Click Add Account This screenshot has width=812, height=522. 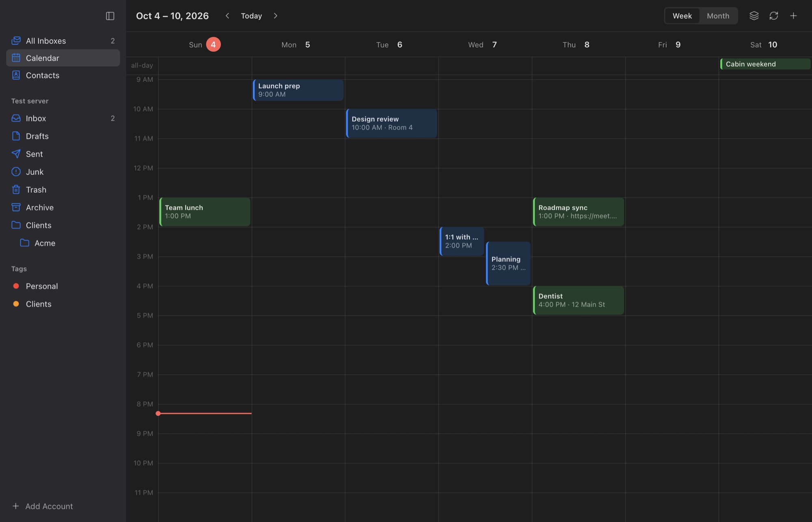[x=43, y=506]
